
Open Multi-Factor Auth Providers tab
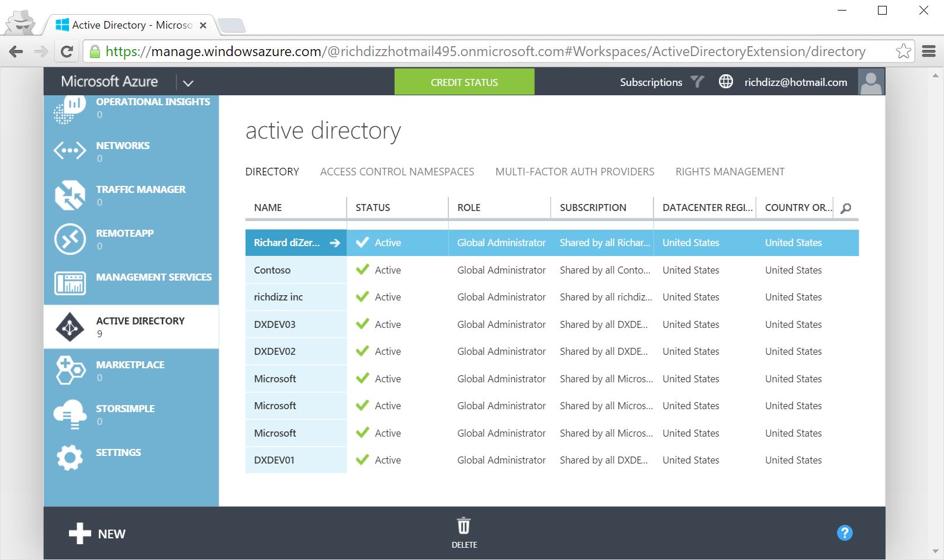[575, 172]
